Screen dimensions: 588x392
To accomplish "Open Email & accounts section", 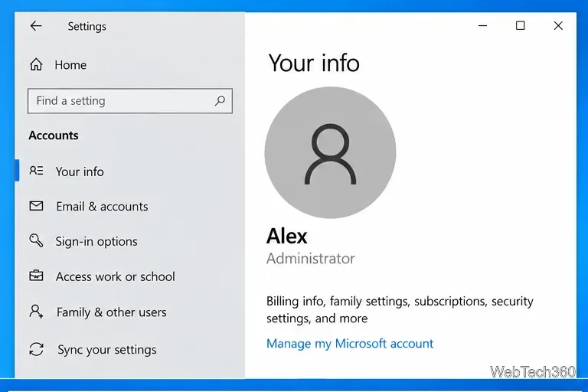I will tap(102, 206).
